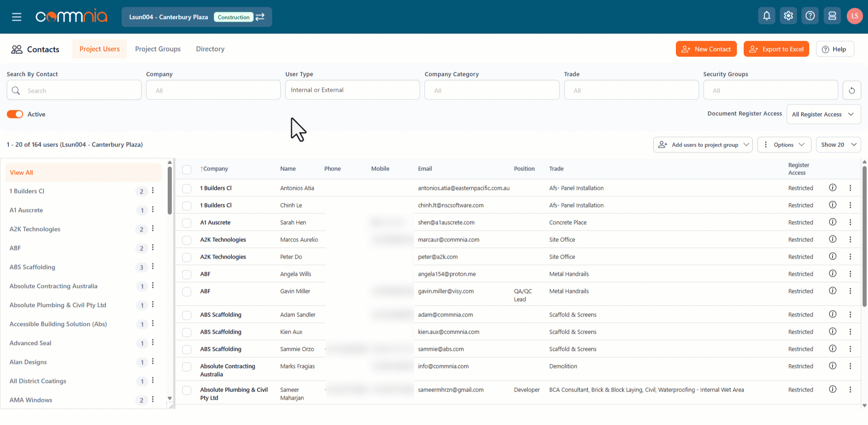The height and width of the screenshot is (425, 868).
Task: Click the Search By Contact field
Action: (x=74, y=90)
